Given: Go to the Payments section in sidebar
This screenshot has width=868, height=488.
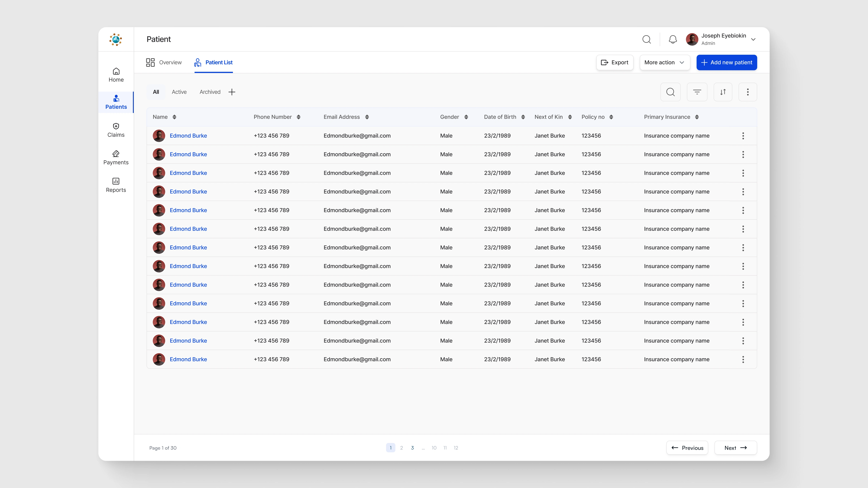Looking at the screenshot, I should point(116,158).
